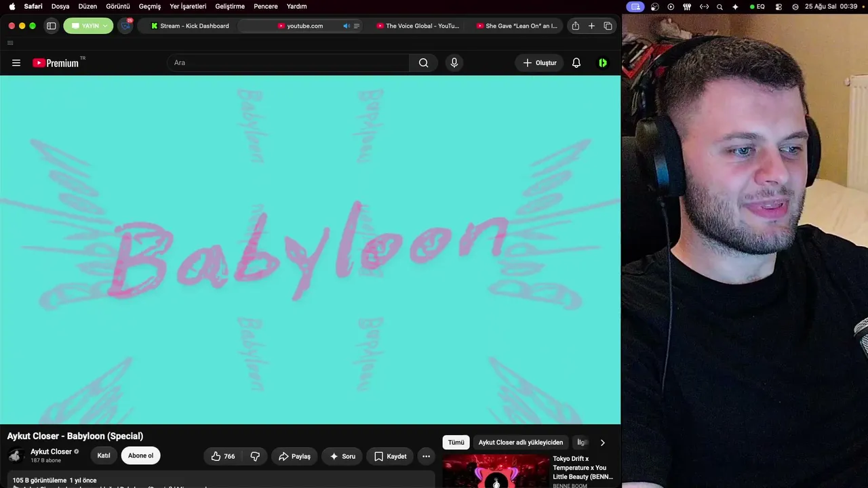The image size is (868, 488).
Task: Open the Yardım menu
Action: (296, 6)
